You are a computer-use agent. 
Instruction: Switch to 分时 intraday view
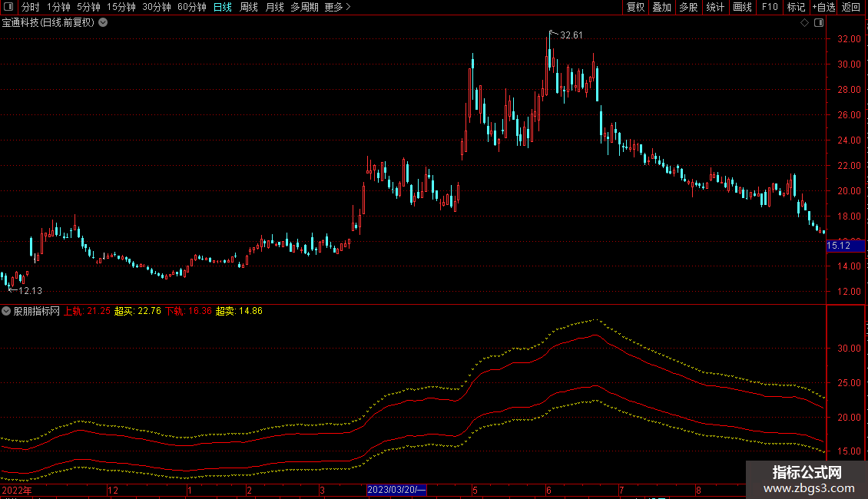coord(31,7)
